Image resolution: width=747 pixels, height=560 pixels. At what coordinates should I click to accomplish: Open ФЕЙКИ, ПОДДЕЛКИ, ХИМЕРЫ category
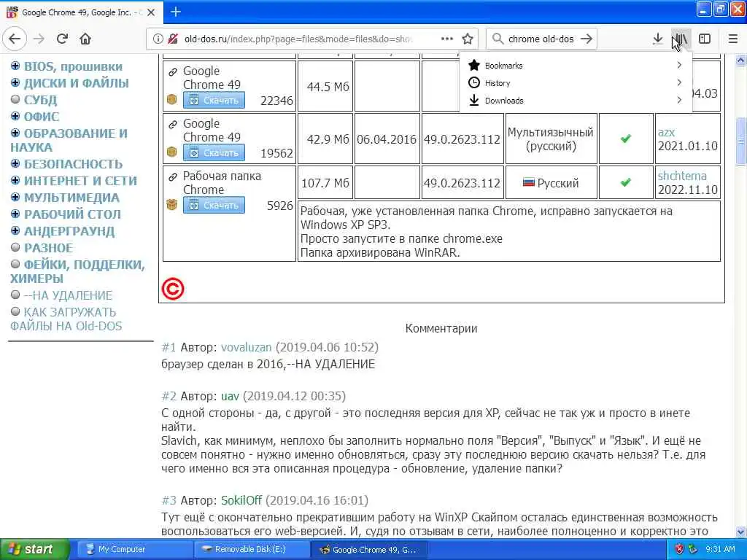pyautogui.click(x=77, y=271)
